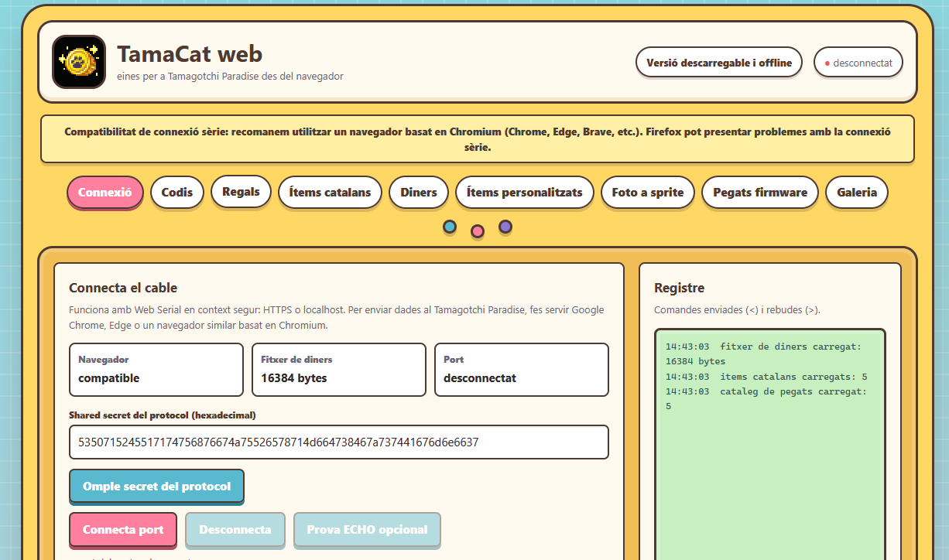949x560 pixels.
Task: Go to the Diners tab
Action: coord(419,193)
